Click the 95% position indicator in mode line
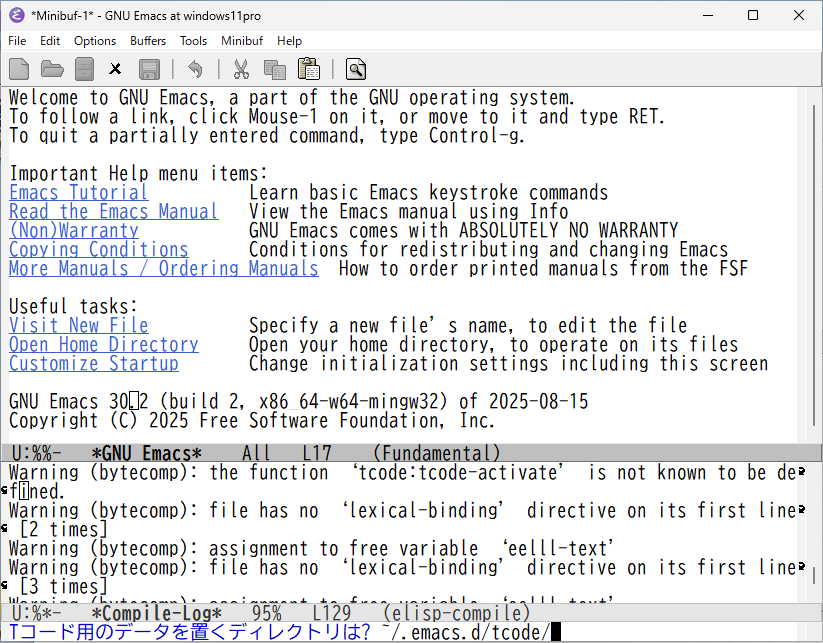 [x=267, y=613]
